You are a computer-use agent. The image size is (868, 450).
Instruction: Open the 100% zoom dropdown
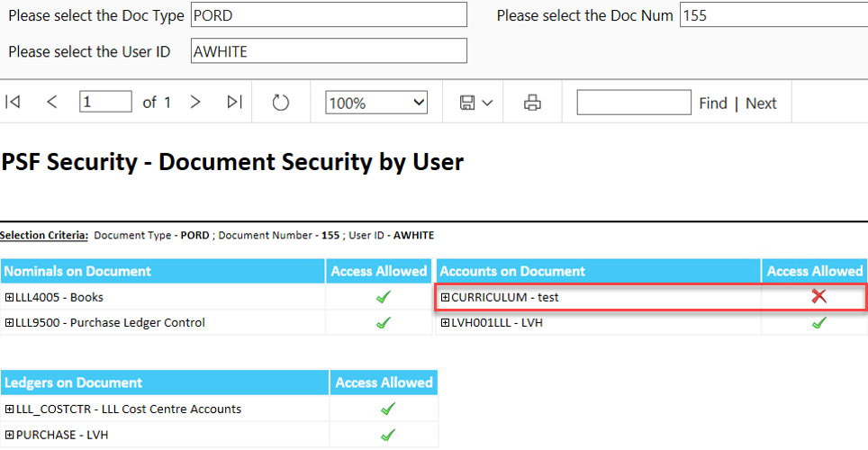click(376, 103)
